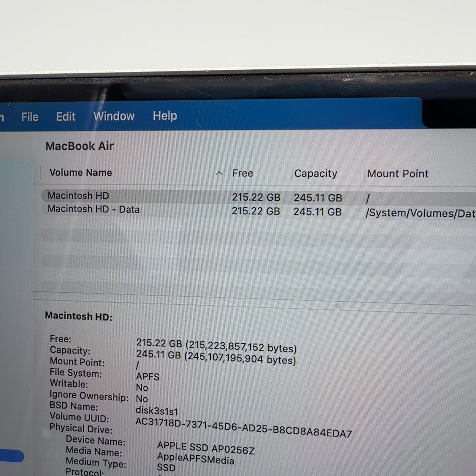
Task: Click Macintosh HD 215.22 GB free cell
Action: coord(256,197)
